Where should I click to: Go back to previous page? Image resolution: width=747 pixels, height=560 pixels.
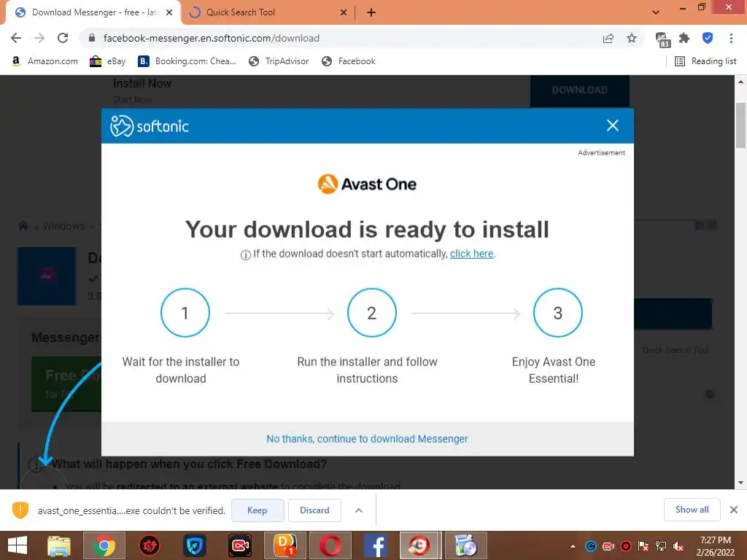(16, 38)
